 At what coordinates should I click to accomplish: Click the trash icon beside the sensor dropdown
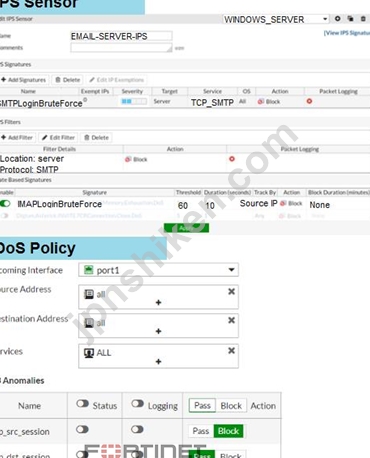point(363,19)
